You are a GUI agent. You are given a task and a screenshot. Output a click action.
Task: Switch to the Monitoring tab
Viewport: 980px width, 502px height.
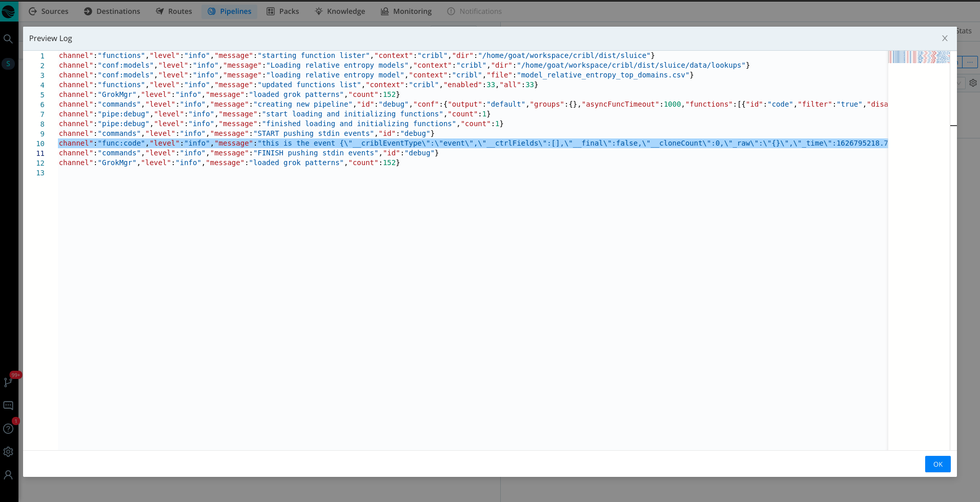406,11
